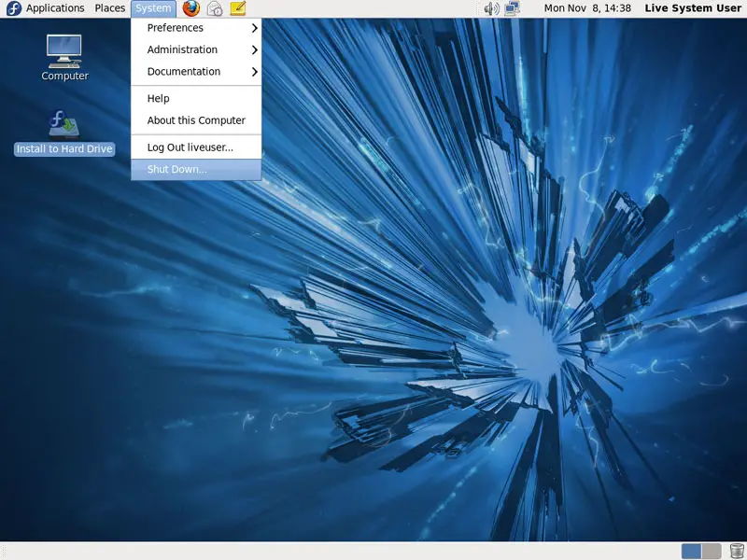Expand the Administration submenu

[x=196, y=50]
